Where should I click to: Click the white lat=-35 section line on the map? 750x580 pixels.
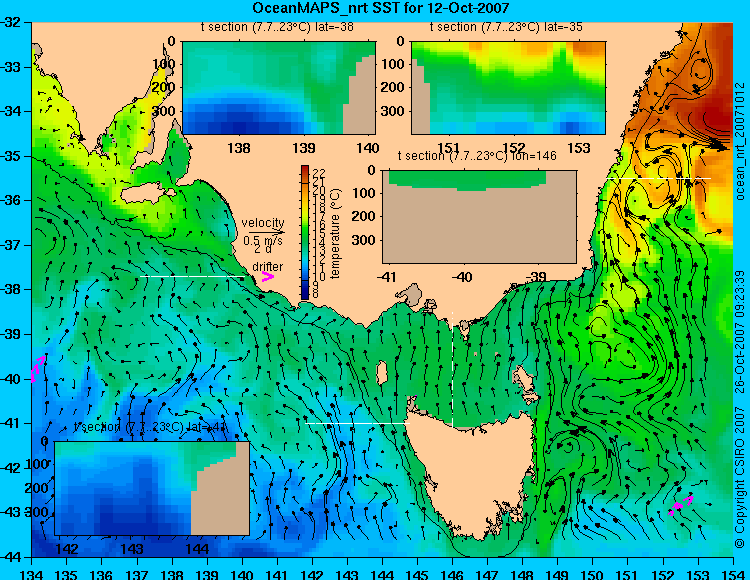(659, 178)
